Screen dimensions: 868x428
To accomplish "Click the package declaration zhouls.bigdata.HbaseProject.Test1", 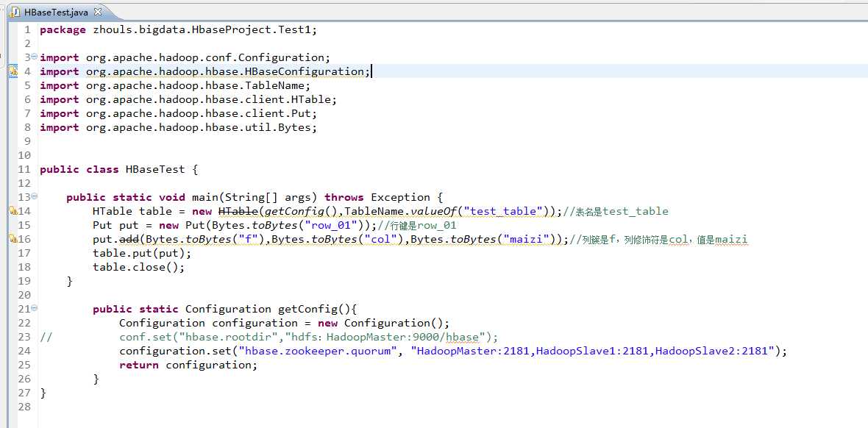I will (204, 30).
